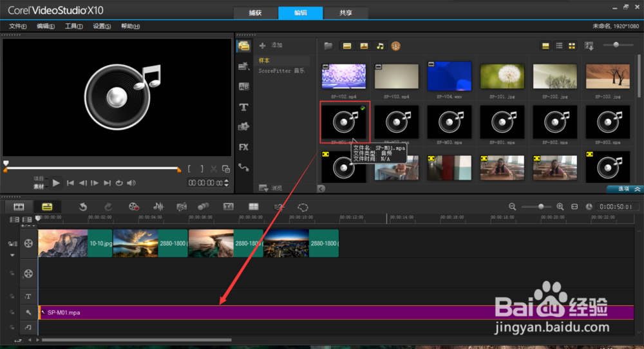
Task: Zoom out the timeline
Action: click(512, 207)
